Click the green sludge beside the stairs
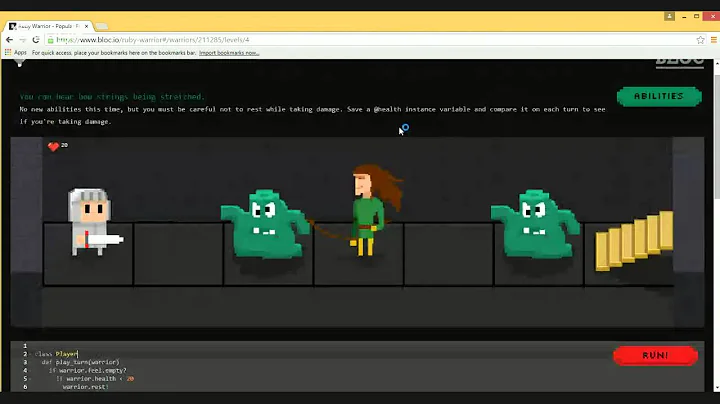This screenshot has height=404, width=720. (535, 224)
